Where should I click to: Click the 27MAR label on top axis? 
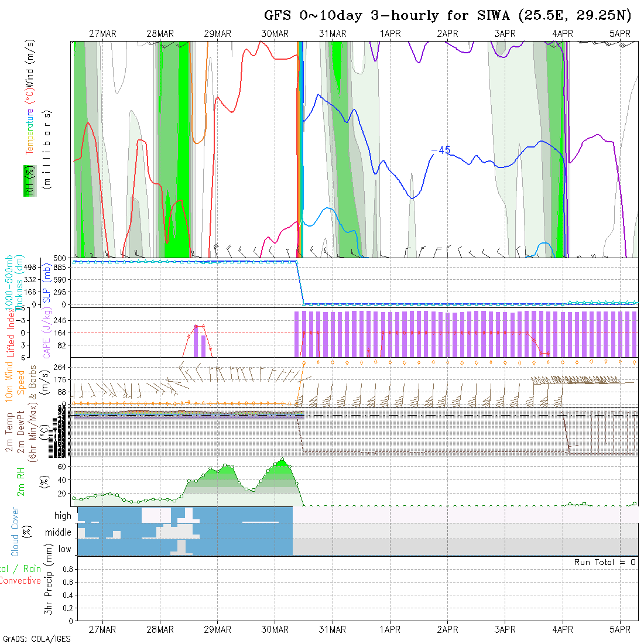pyautogui.click(x=102, y=34)
